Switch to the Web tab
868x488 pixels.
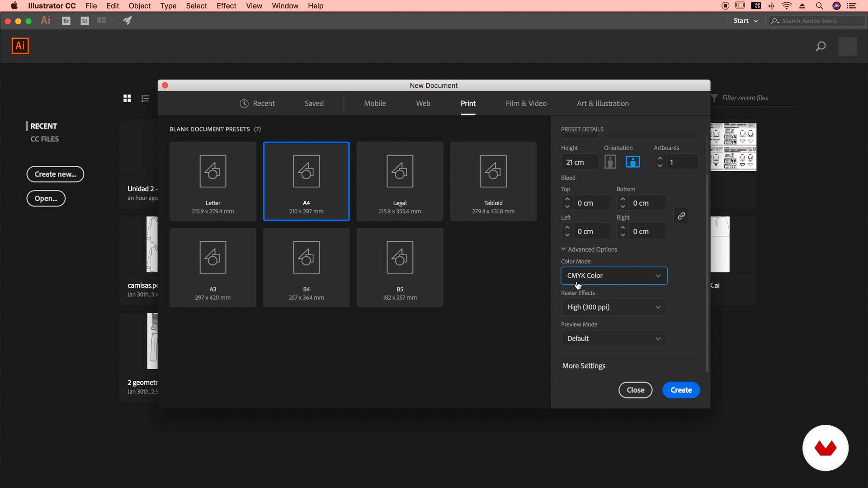coord(423,103)
